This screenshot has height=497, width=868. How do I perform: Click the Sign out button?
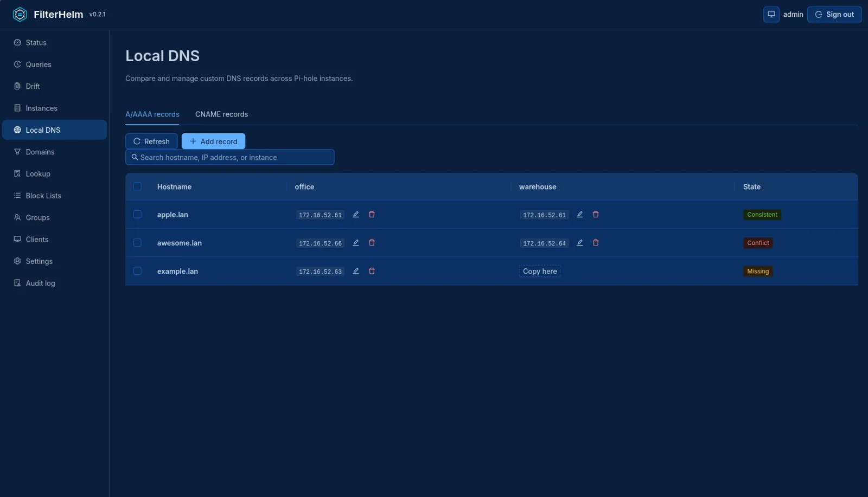834,15
